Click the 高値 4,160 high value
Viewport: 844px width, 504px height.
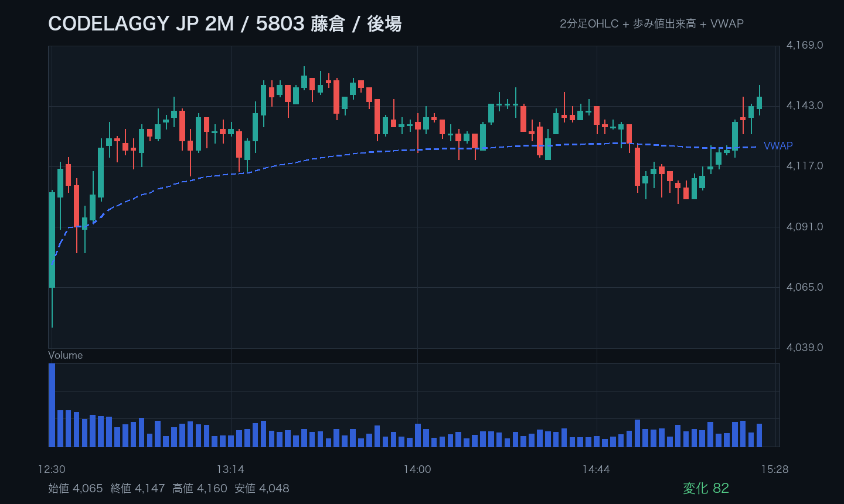coord(200,488)
